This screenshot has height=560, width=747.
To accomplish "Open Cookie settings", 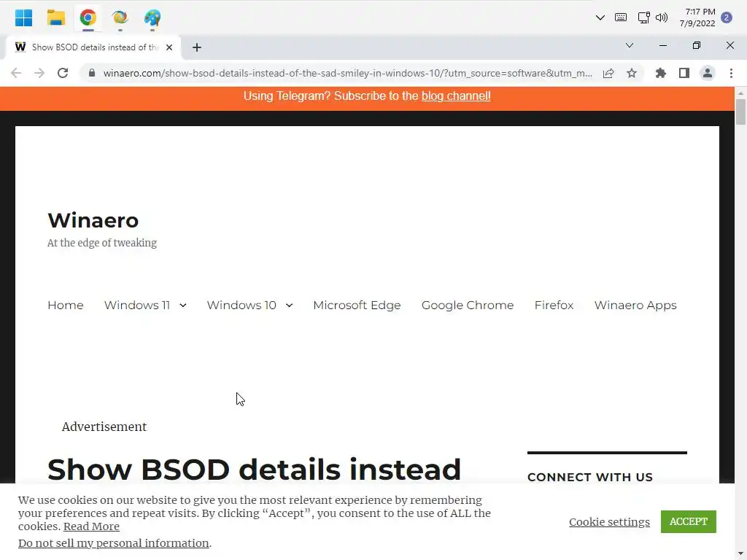I will point(609,522).
